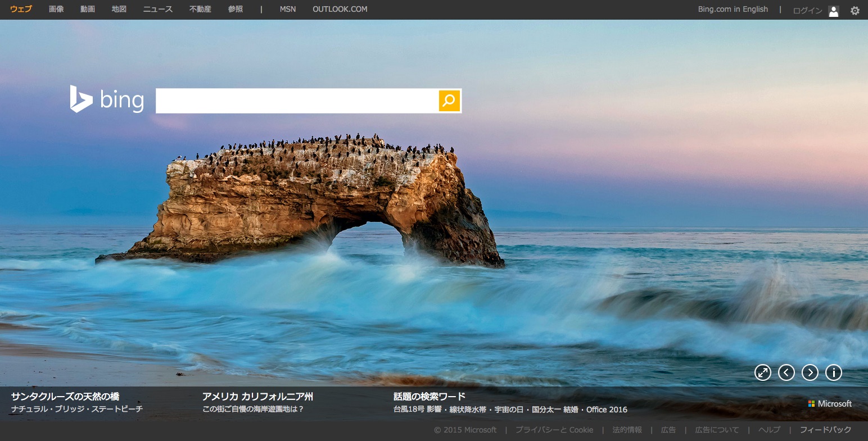
Task: Open the 画像 (Images) tab
Action: 56,9
